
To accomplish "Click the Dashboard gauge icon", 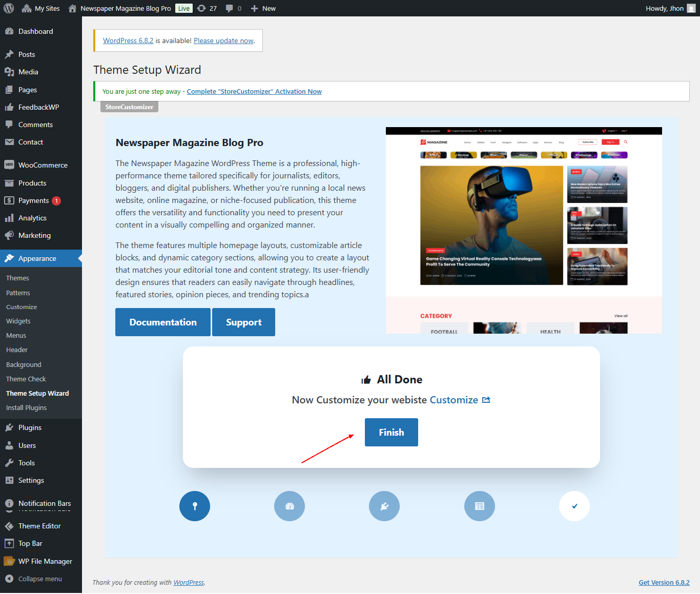I will (9, 31).
